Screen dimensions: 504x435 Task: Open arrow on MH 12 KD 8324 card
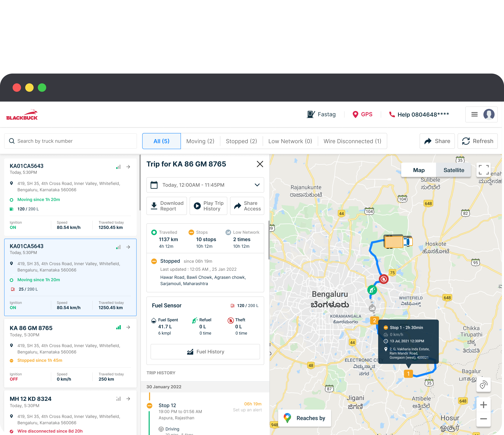click(128, 399)
